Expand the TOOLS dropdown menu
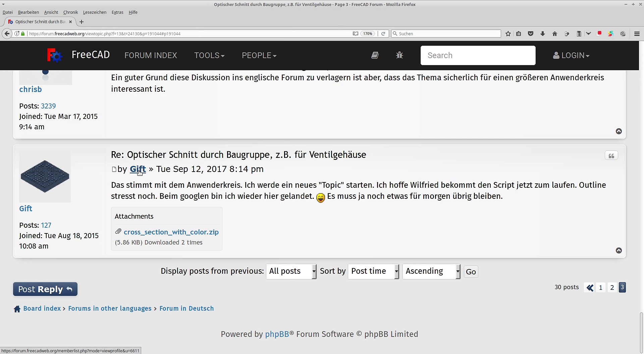The width and height of the screenshot is (644, 354). tap(209, 55)
